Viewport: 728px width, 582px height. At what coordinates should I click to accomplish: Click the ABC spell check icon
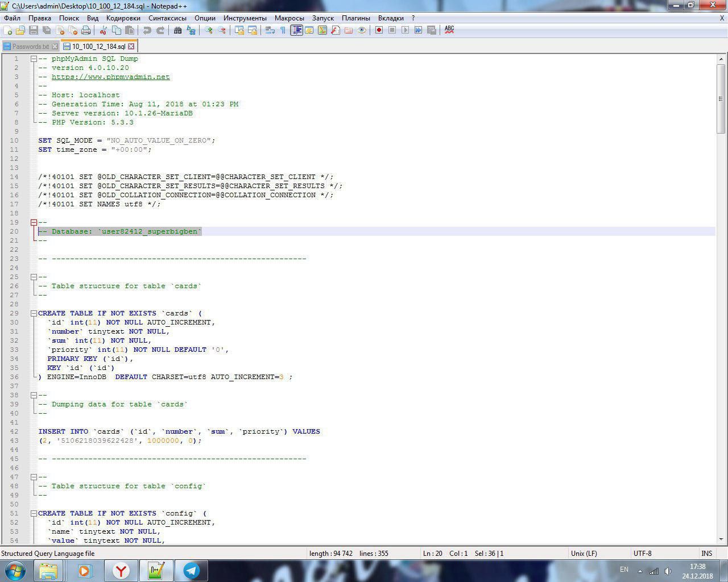[x=449, y=30]
